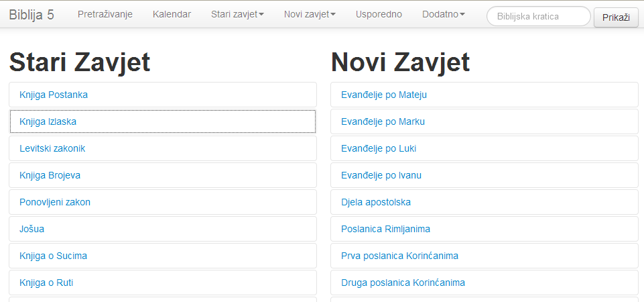The height and width of the screenshot is (302, 644).
Task: Choose Jošua in Stari Zavjet list
Action: 32,229
